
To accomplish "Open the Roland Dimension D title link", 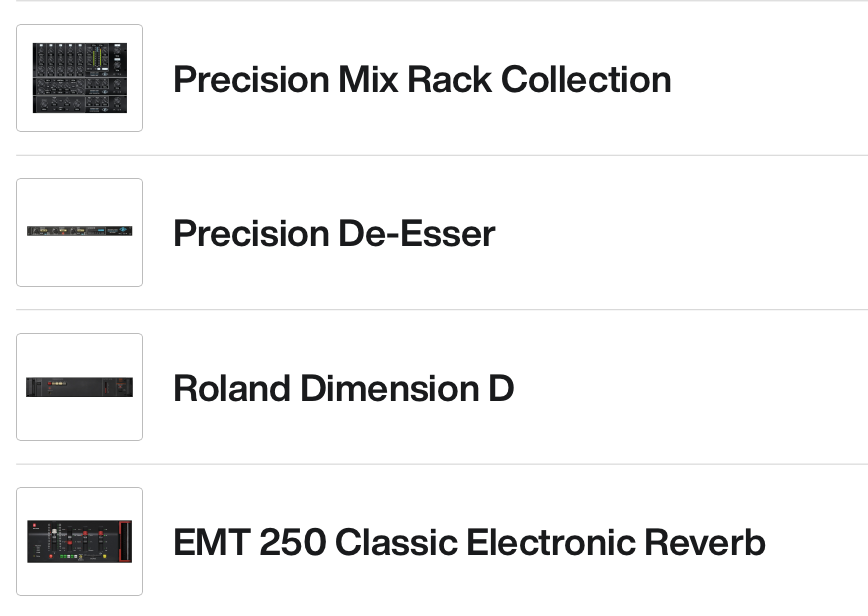I will click(x=343, y=388).
